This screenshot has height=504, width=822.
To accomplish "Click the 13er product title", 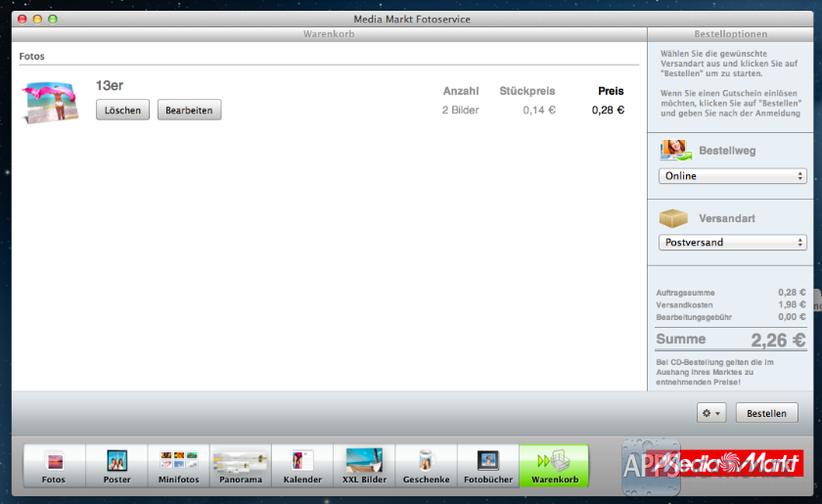I will coord(110,85).
